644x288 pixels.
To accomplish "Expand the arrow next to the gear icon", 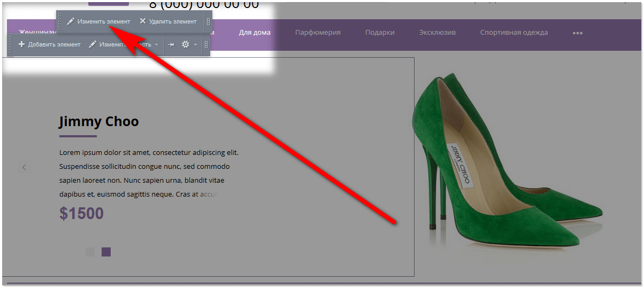I will coord(195,45).
